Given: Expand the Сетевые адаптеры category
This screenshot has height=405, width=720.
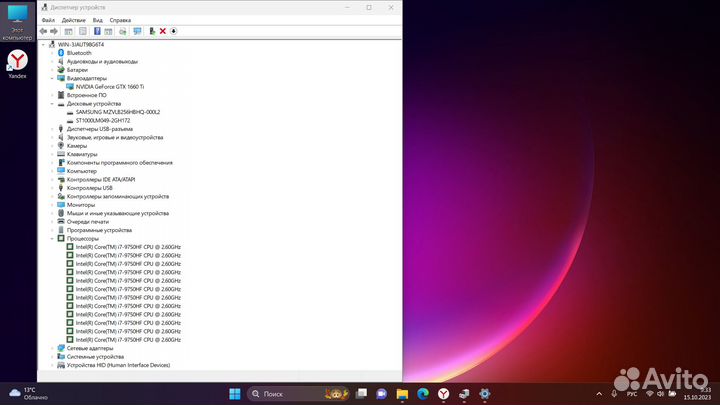Looking at the screenshot, I should pyautogui.click(x=52, y=348).
